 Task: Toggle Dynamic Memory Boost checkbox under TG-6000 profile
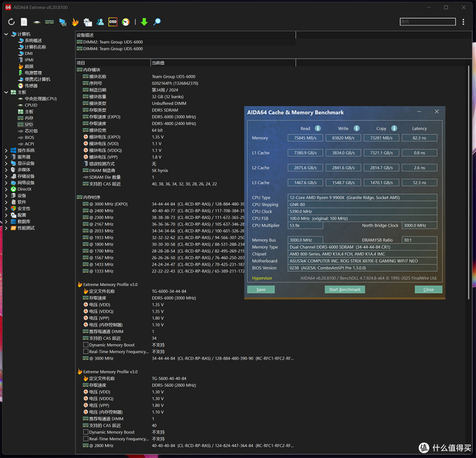[86, 345]
